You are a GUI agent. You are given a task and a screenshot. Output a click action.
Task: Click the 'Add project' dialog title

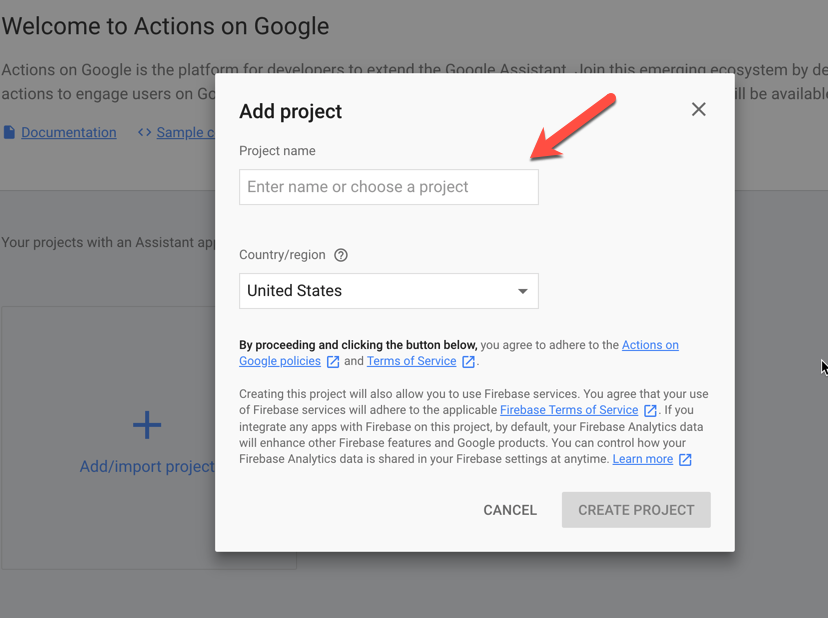[x=290, y=111]
